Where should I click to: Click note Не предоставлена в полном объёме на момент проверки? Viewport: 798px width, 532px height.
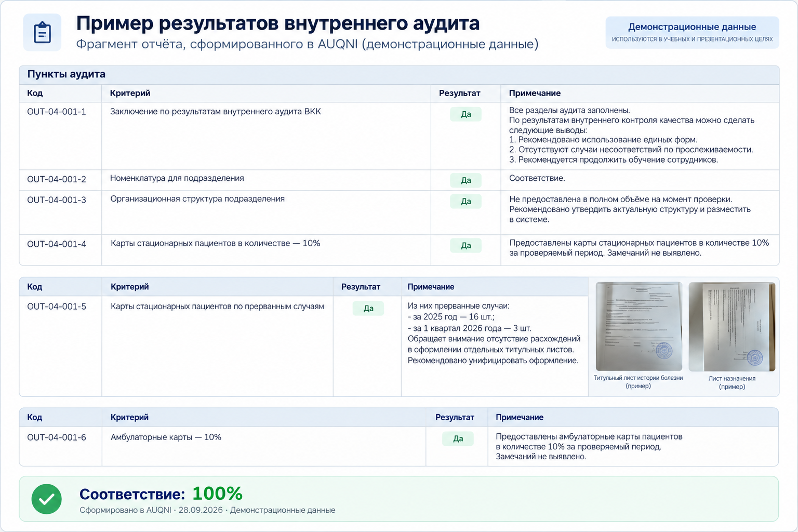click(621, 199)
